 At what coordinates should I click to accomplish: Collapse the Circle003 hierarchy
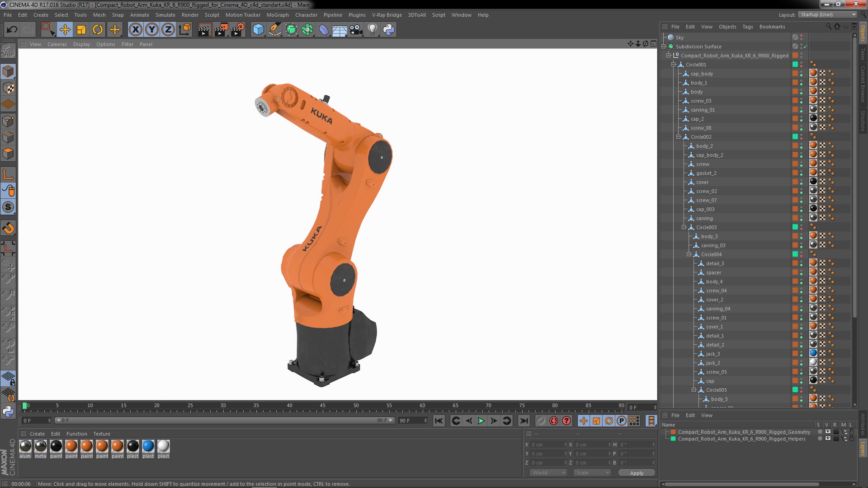coord(684,227)
